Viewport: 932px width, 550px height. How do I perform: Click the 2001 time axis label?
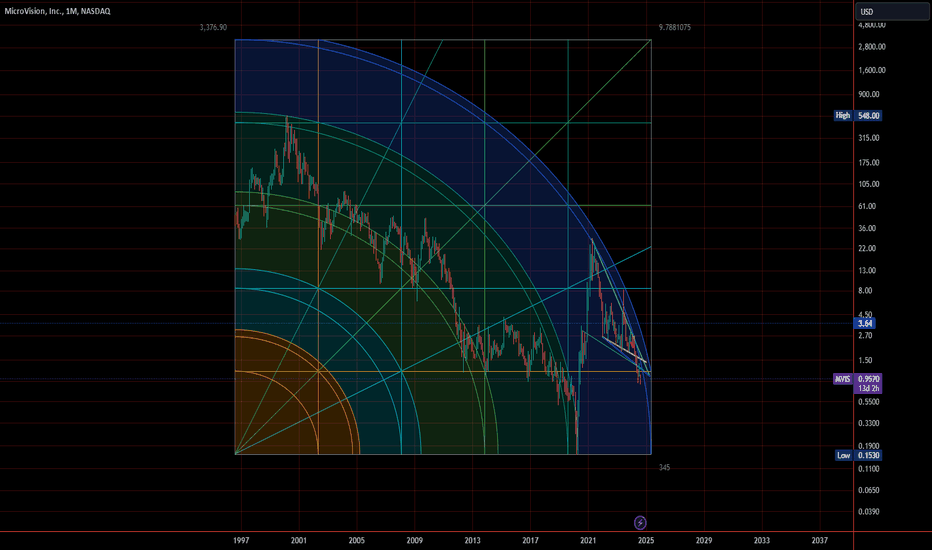(299, 540)
